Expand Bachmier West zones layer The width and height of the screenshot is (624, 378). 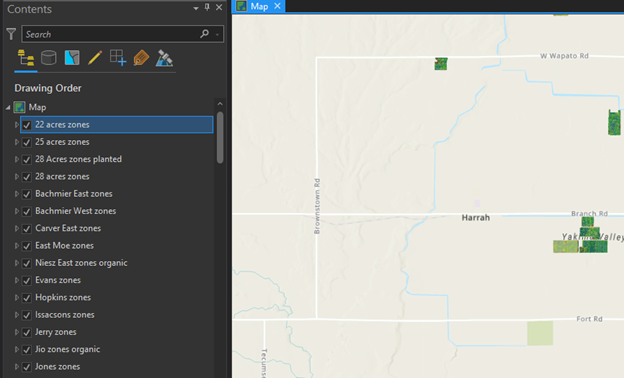(16, 211)
